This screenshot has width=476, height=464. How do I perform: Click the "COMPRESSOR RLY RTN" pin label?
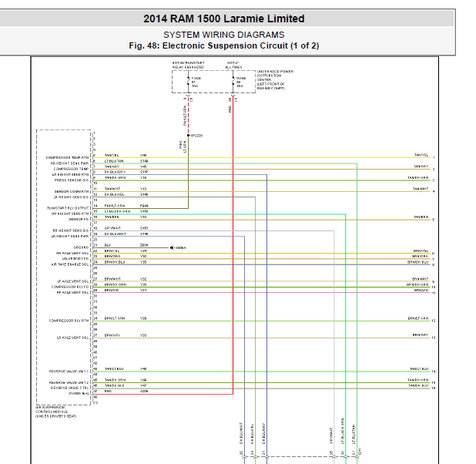click(69, 321)
